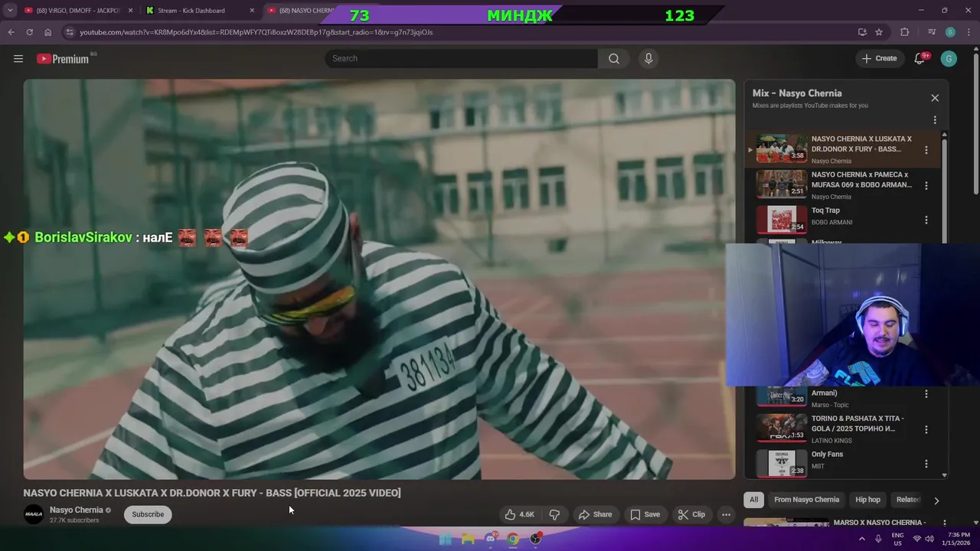Select Hip hop filter chip
Image resolution: width=980 pixels, height=551 pixels.
(x=867, y=500)
